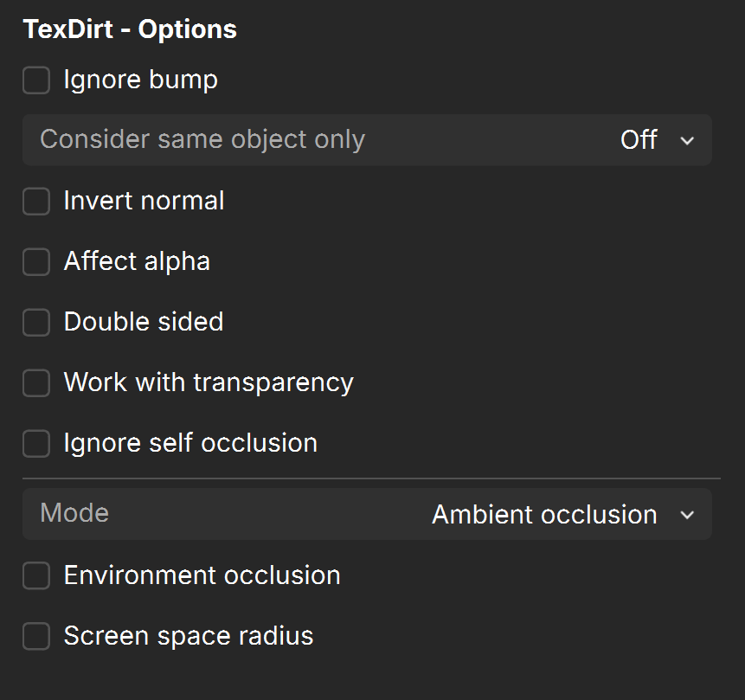This screenshot has width=745, height=700.
Task: Enable the Ignore bump checkbox
Action: pyautogui.click(x=36, y=80)
